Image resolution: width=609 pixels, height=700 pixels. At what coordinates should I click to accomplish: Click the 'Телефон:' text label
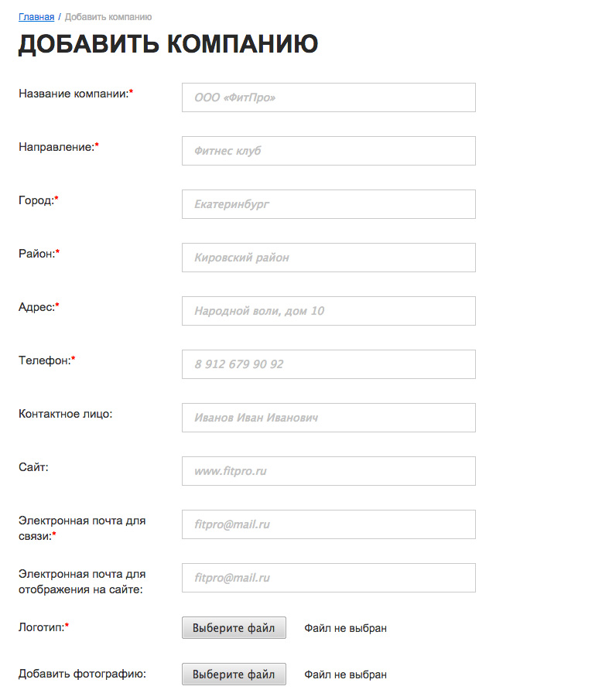pyautogui.click(x=45, y=360)
